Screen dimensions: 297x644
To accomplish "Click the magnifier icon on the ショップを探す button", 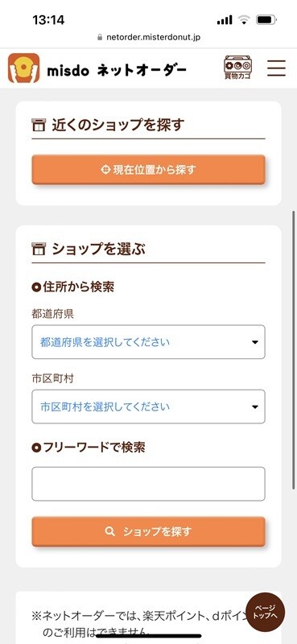I will point(109,532).
